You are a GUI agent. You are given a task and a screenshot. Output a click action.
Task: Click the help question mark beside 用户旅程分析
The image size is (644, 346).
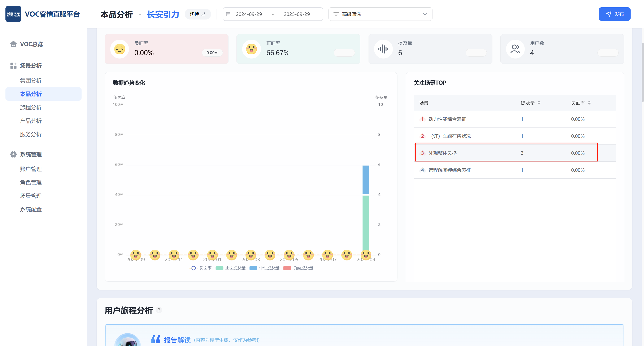click(x=159, y=310)
